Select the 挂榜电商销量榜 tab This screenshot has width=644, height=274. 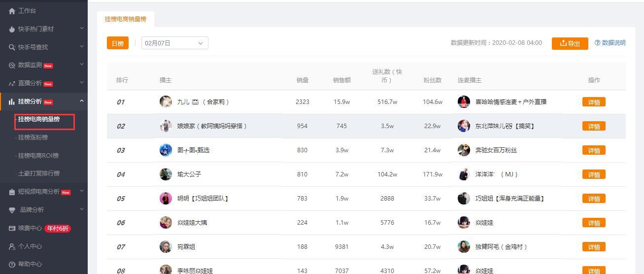[x=125, y=19]
